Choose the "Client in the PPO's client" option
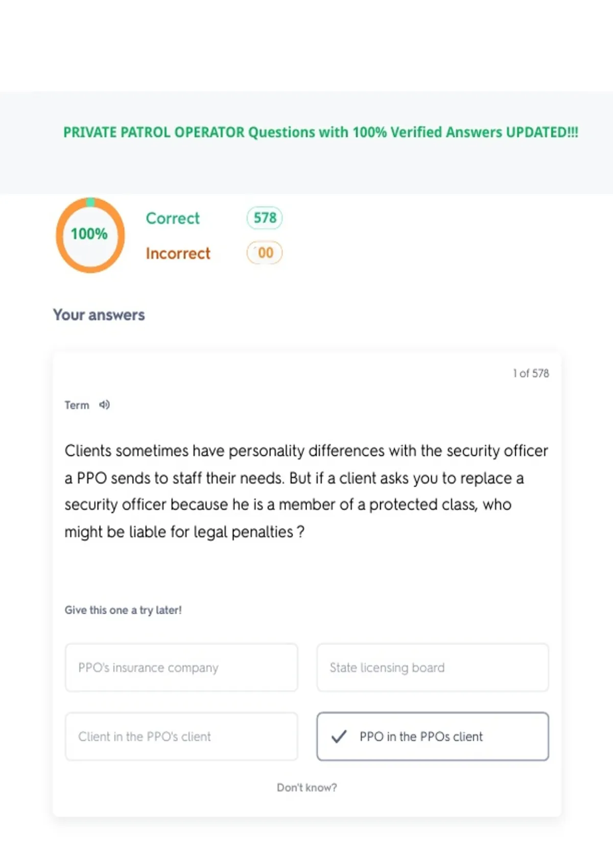This screenshot has height=868, width=613. [x=181, y=737]
